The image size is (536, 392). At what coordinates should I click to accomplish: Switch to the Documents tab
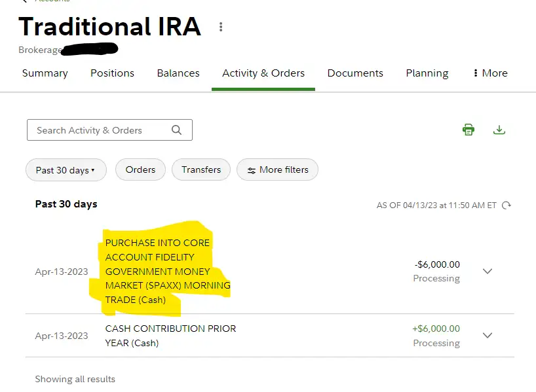(354, 73)
